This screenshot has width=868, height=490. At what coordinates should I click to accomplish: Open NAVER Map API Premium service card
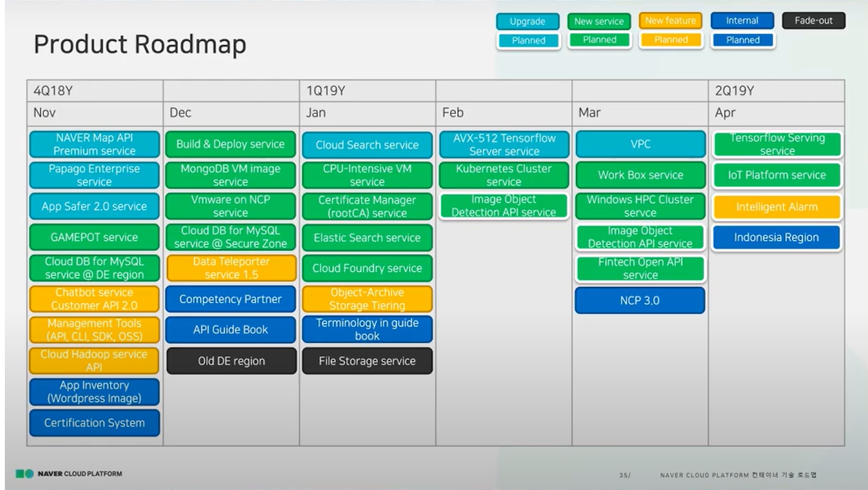click(x=95, y=144)
